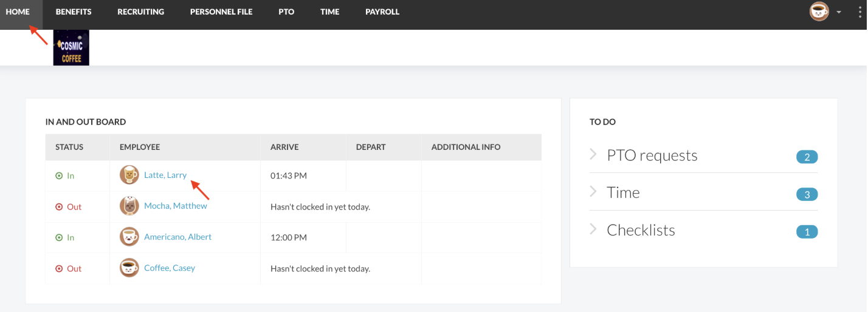
Task: Open the dropdown arrow next to profile avatar
Action: pos(839,12)
